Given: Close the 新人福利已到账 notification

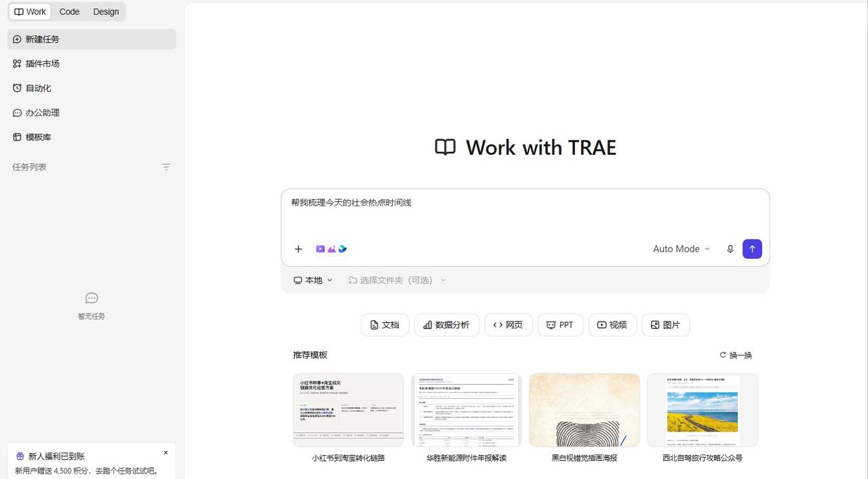Looking at the screenshot, I should click(x=165, y=453).
